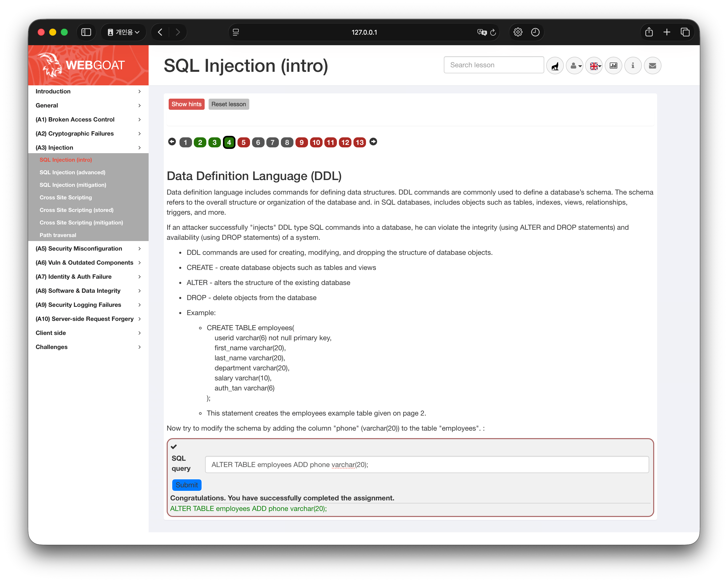Open the Safari settings gear icon
This screenshot has height=582, width=728.
tap(518, 32)
